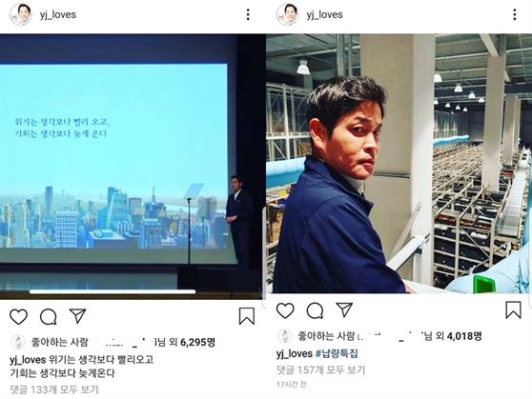Open three-dot menu on right post
Viewport: 532px width, 399px height.
(x=515, y=14)
